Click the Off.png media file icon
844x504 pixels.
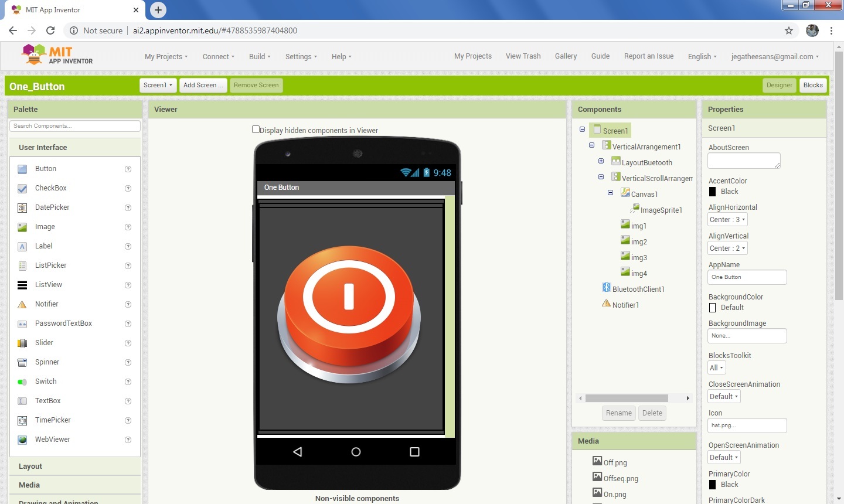pos(597,461)
